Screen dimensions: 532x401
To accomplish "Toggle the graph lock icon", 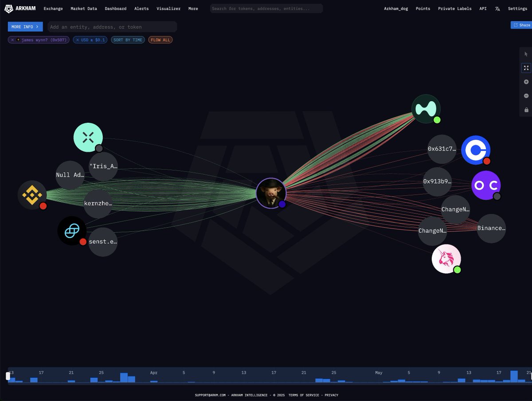I will click(x=526, y=110).
